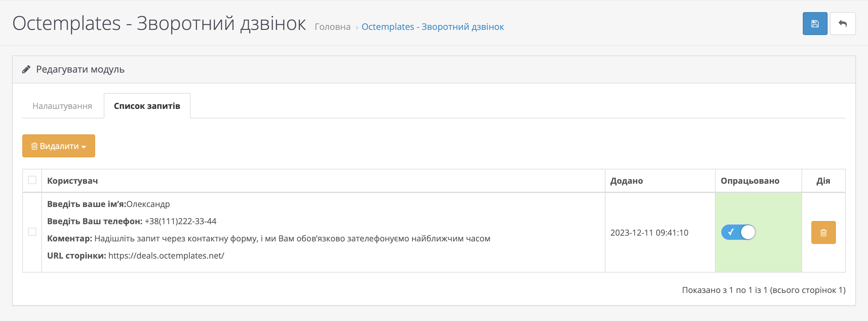Go to the Головна breadcrumb link

(x=332, y=27)
